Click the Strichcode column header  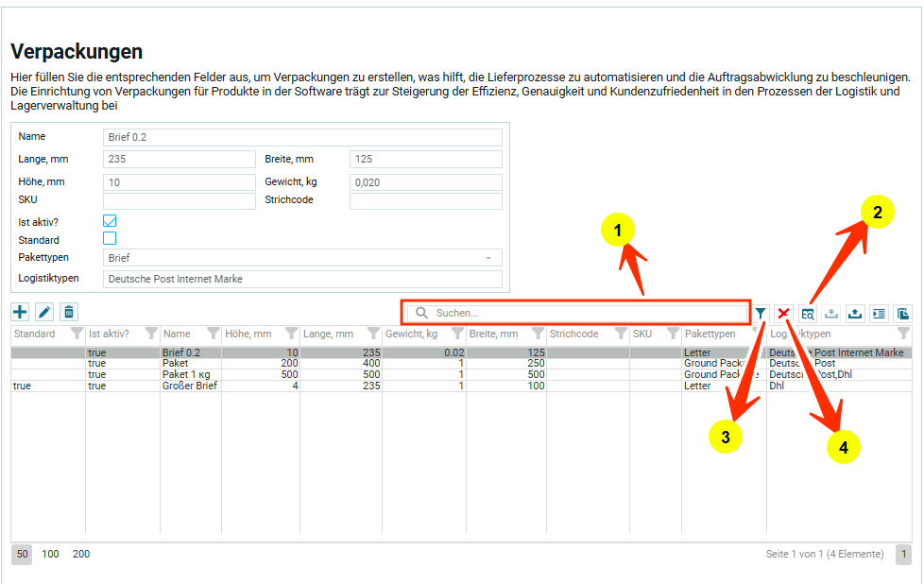(x=574, y=334)
